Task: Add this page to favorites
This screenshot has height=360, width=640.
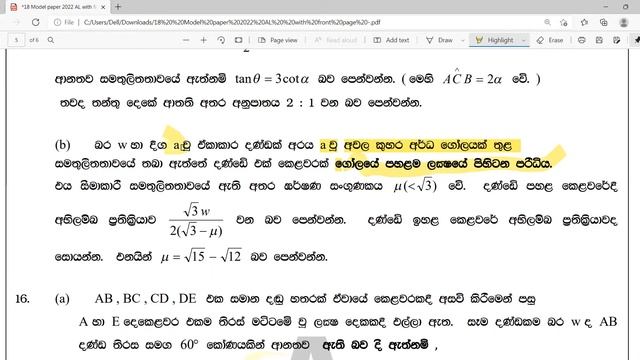Action: (564, 22)
